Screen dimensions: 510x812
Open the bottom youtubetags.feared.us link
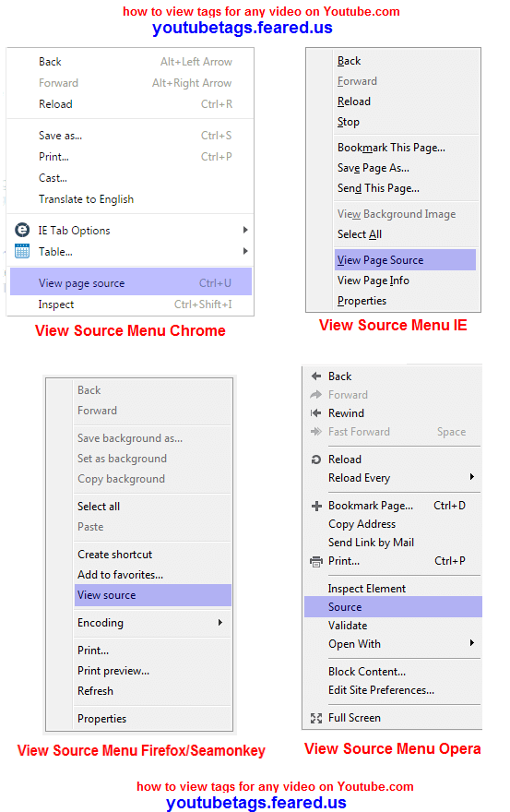[256, 803]
